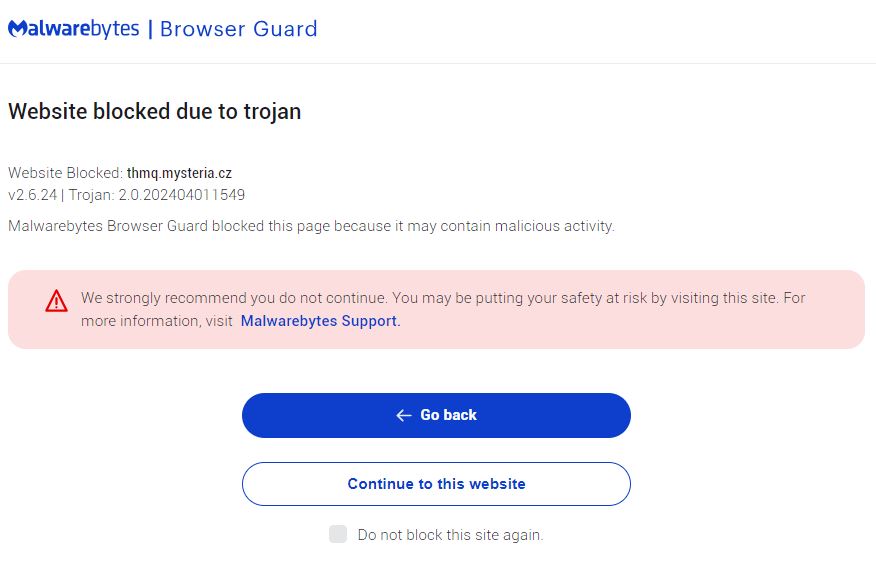Click the 'Browser Guard' header title

pos(239,29)
